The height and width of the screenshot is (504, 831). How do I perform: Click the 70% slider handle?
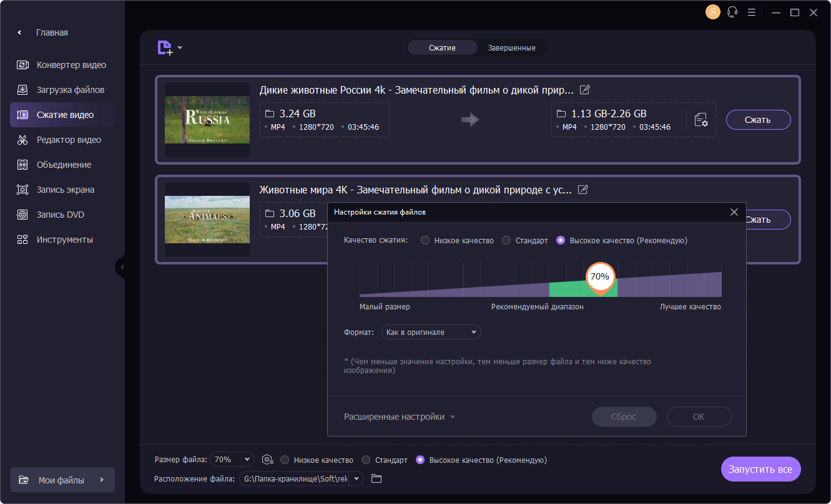coord(600,277)
